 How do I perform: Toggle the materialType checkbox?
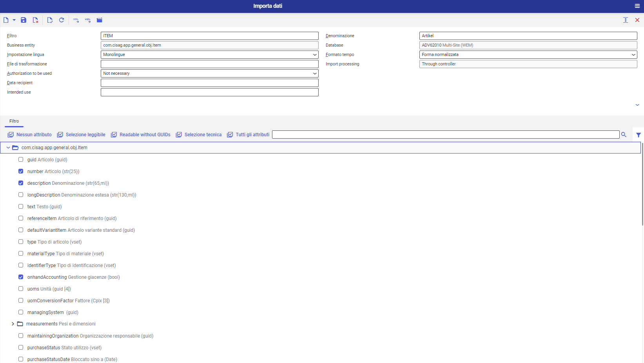(21, 253)
